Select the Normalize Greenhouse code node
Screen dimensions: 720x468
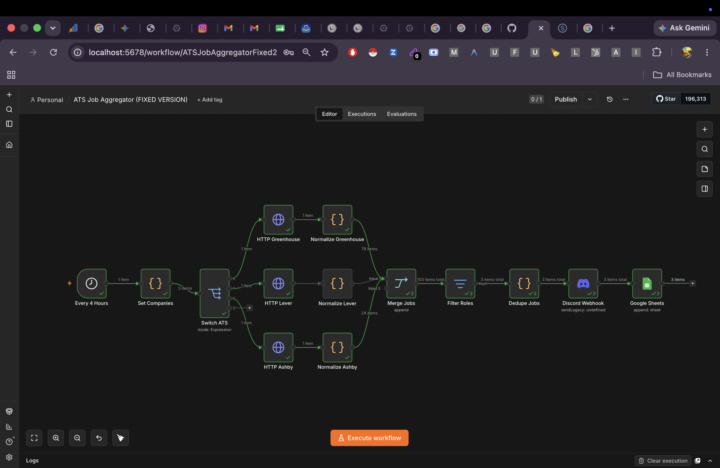pos(338,220)
